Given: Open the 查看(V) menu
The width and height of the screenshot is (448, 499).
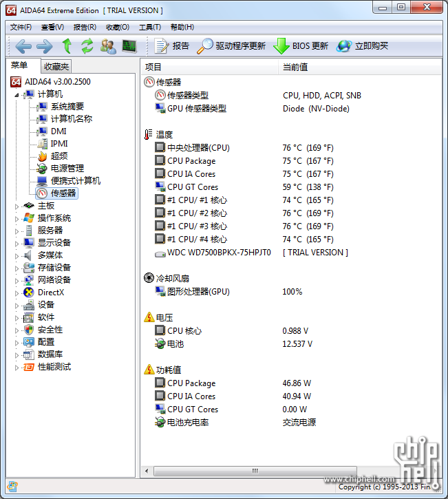Looking at the screenshot, I should coord(52,27).
